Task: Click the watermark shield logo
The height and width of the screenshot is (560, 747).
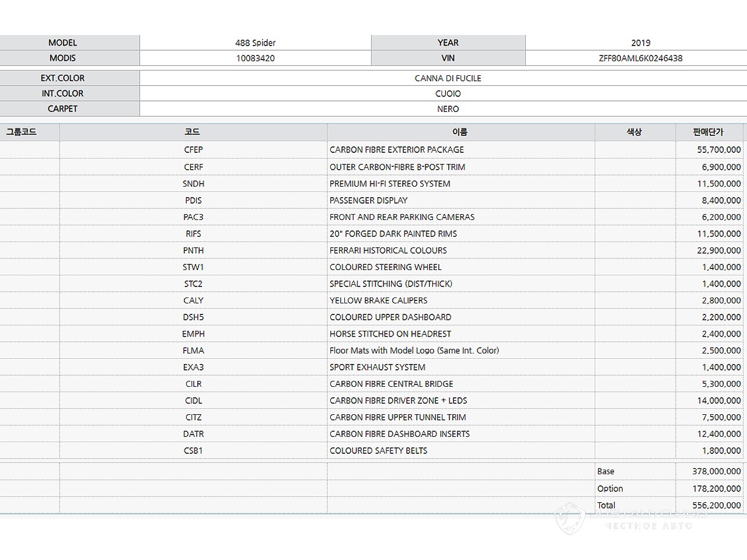Action: [570, 518]
